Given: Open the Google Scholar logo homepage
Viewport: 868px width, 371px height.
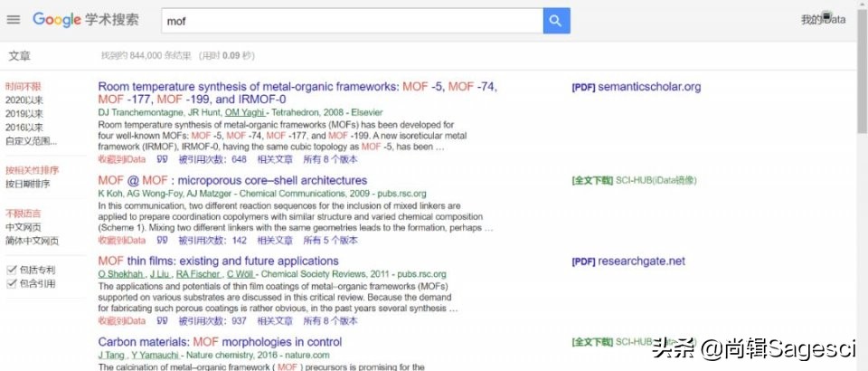Looking at the screenshot, I should [x=86, y=20].
